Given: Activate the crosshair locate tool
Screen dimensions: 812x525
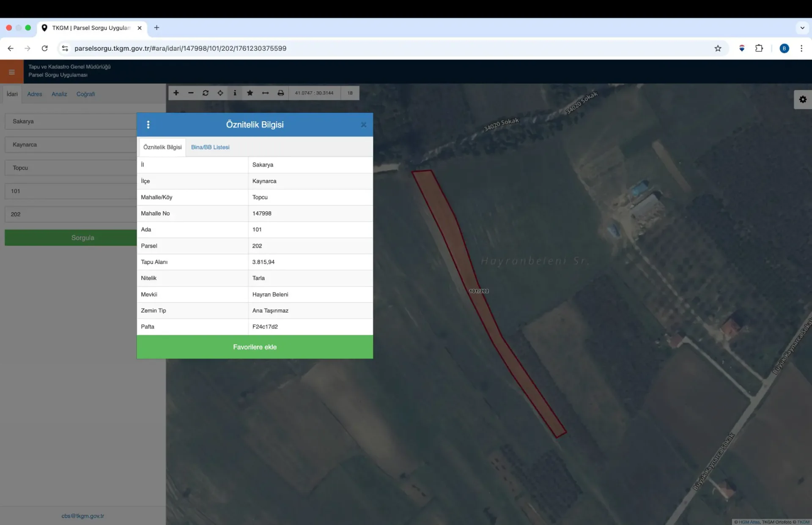Looking at the screenshot, I should tap(220, 93).
